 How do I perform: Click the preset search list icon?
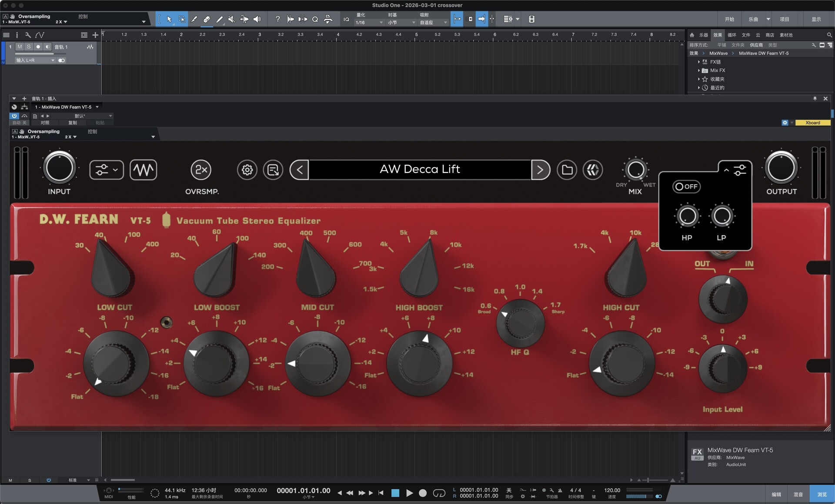click(x=273, y=170)
